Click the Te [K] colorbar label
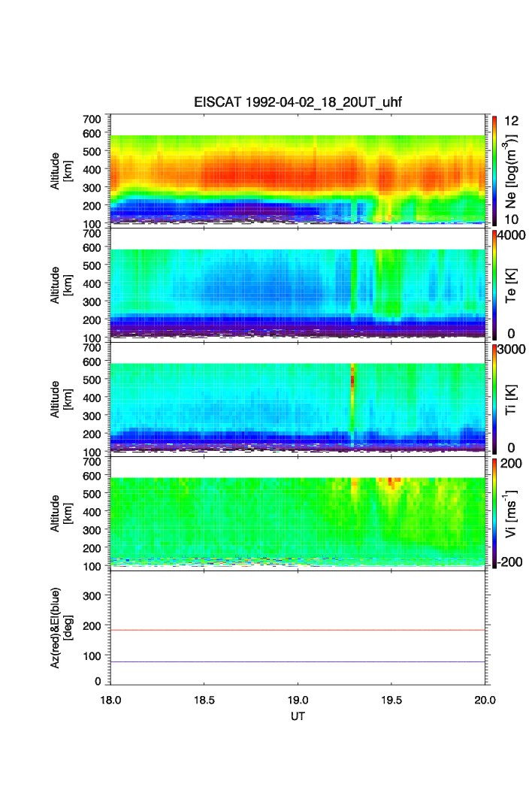The width and height of the screenshot is (532, 799). (x=511, y=286)
